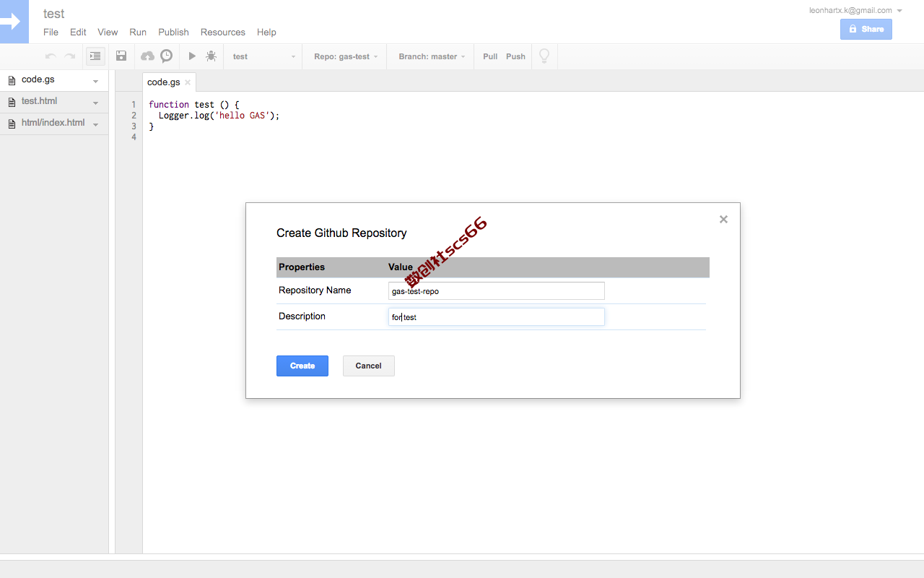Click the Push button
The width and height of the screenshot is (924, 578).
point(515,56)
